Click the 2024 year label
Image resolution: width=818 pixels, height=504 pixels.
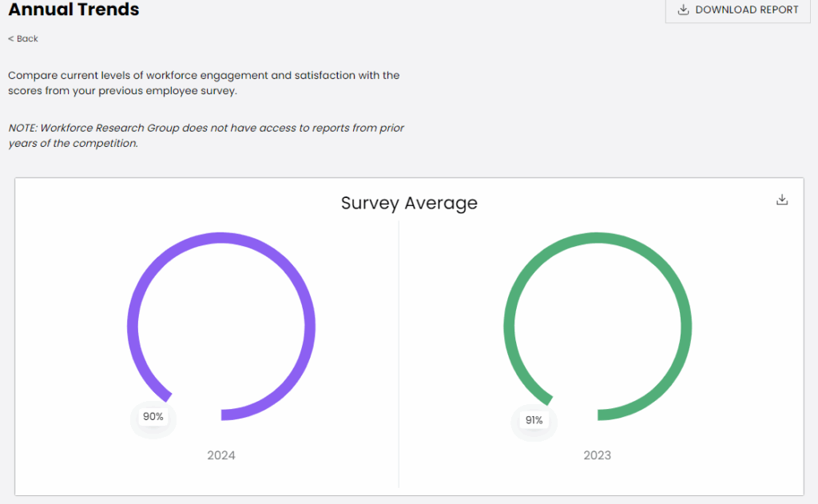[221, 455]
